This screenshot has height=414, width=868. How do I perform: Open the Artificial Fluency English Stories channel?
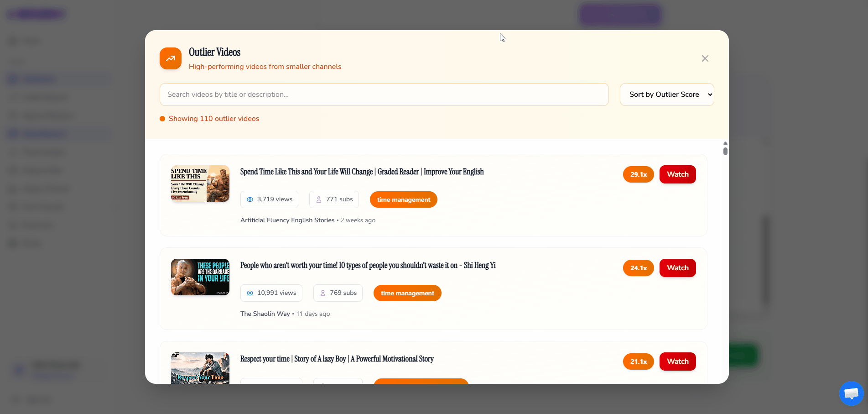click(287, 220)
